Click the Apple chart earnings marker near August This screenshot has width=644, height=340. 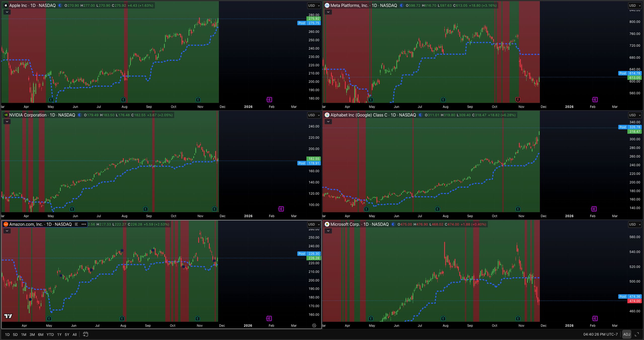point(123,100)
